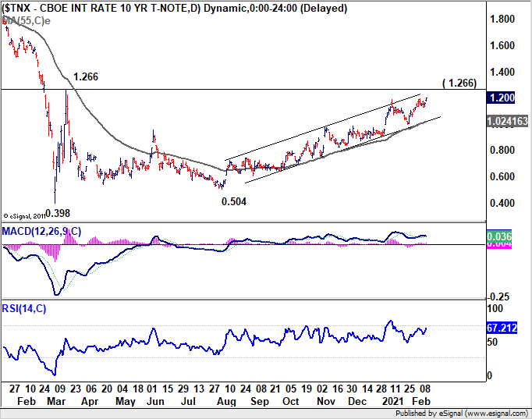532x419 pixels.
Task: Click the 1.266 peak label beside the March high
Action: tap(86, 76)
